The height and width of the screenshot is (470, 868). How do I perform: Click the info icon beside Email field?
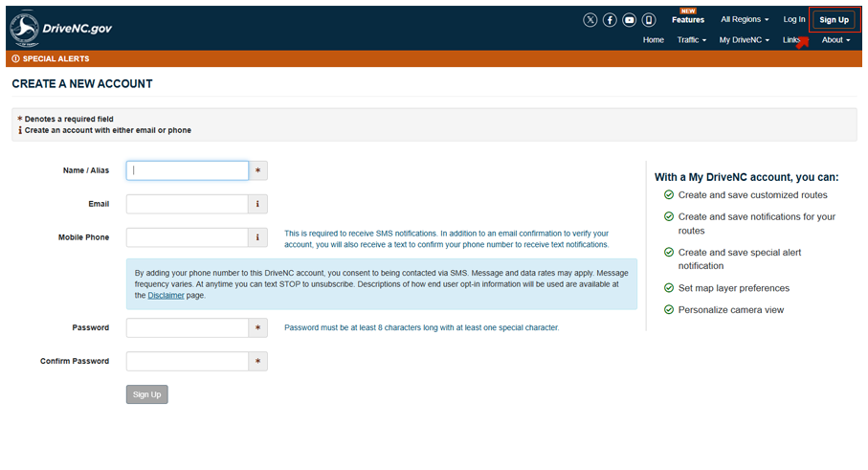point(258,204)
